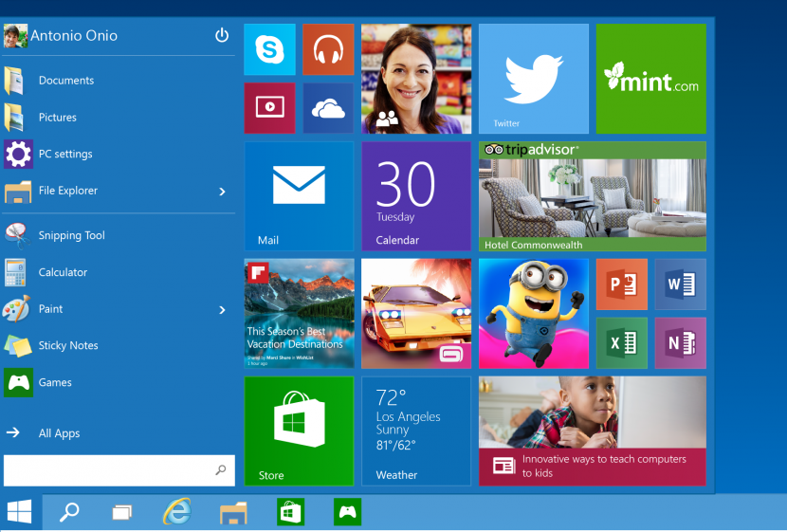Open the PowerPoint tile
The image size is (787, 532).
click(622, 284)
